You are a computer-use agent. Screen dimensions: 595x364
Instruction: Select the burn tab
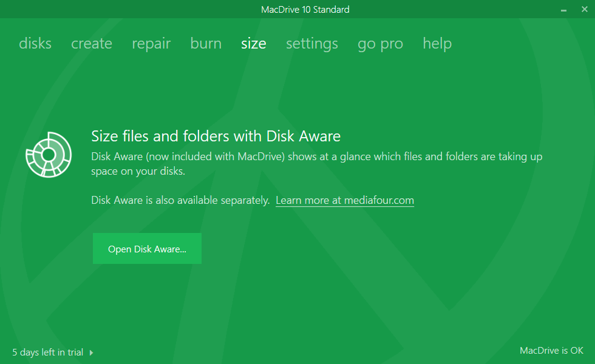pyautogui.click(x=206, y=44)
